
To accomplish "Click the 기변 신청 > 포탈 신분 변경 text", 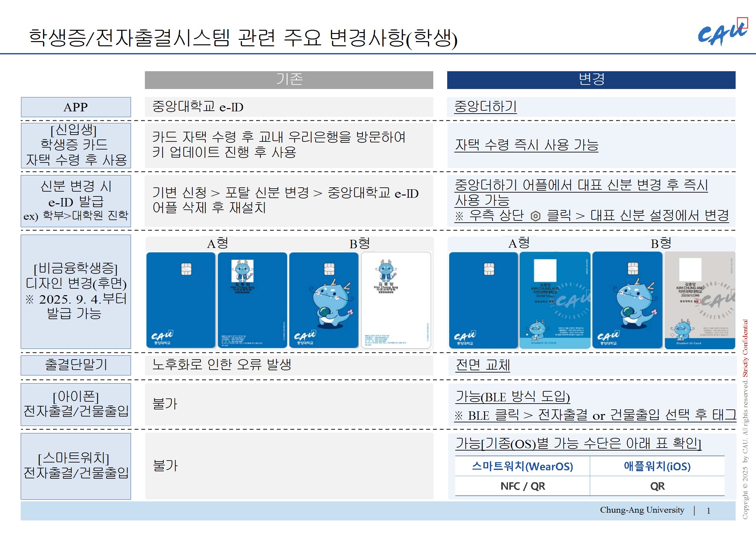I will click(285, 200).
